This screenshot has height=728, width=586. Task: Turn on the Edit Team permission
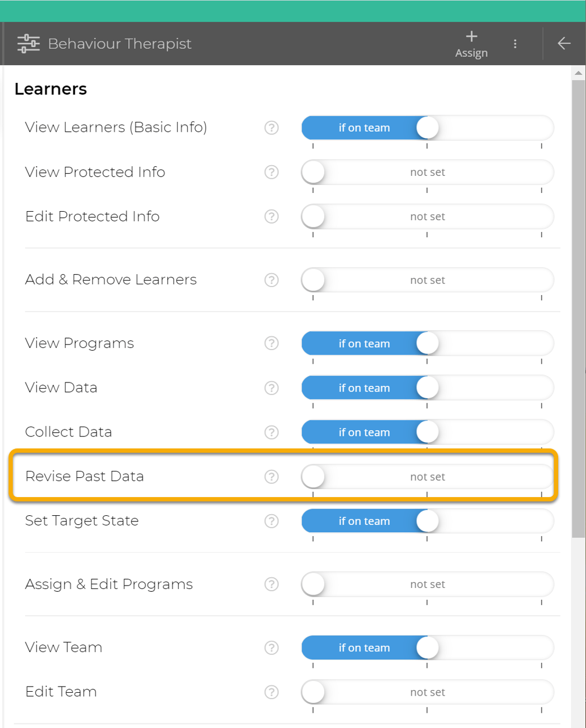coord(428,692)
